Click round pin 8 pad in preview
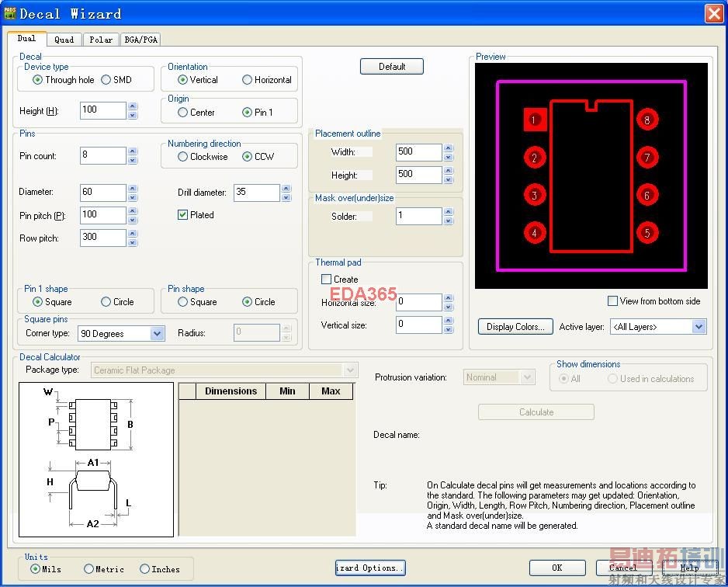This screenshot has width=728, height=587. 647,120
